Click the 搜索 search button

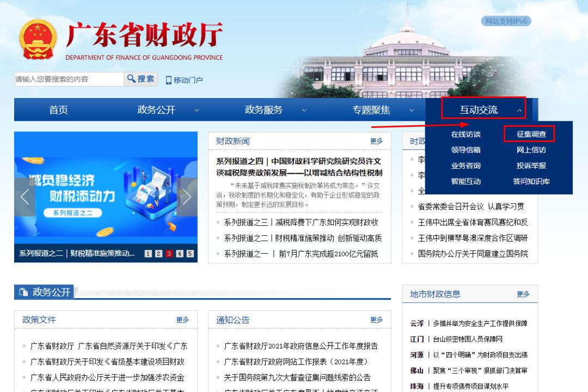140,79
